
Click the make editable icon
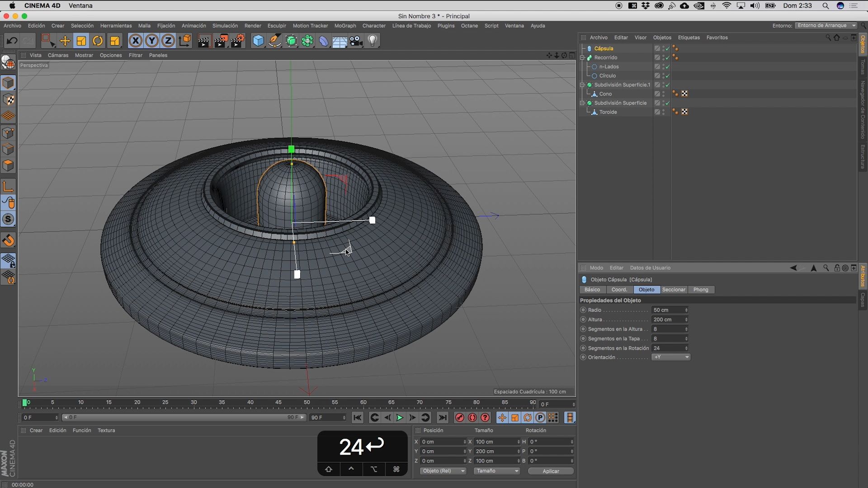coord(8,62)
